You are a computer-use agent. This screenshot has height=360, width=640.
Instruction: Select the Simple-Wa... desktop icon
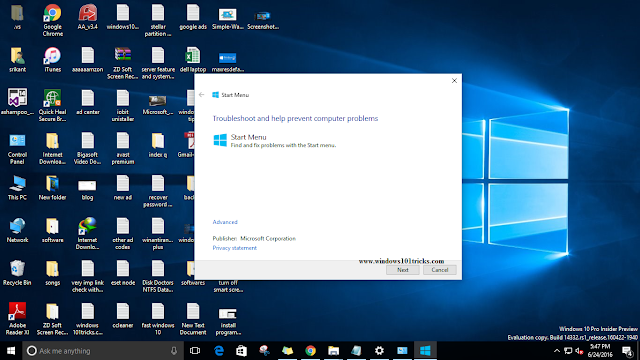[x=228, y=19]
